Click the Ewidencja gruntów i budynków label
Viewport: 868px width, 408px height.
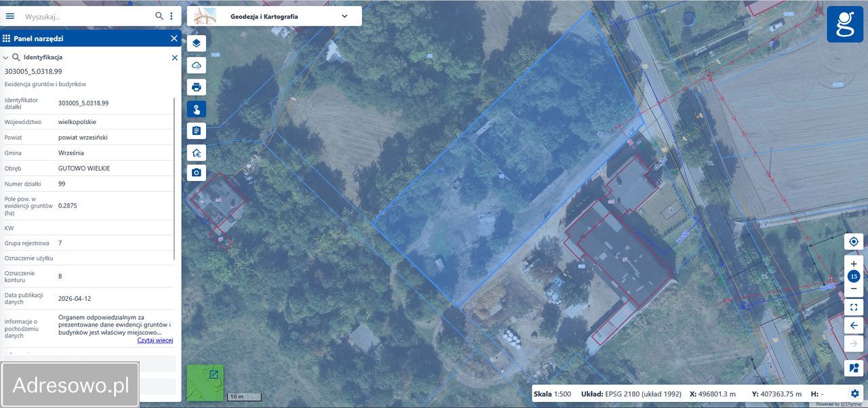click(x=45, y=84)
